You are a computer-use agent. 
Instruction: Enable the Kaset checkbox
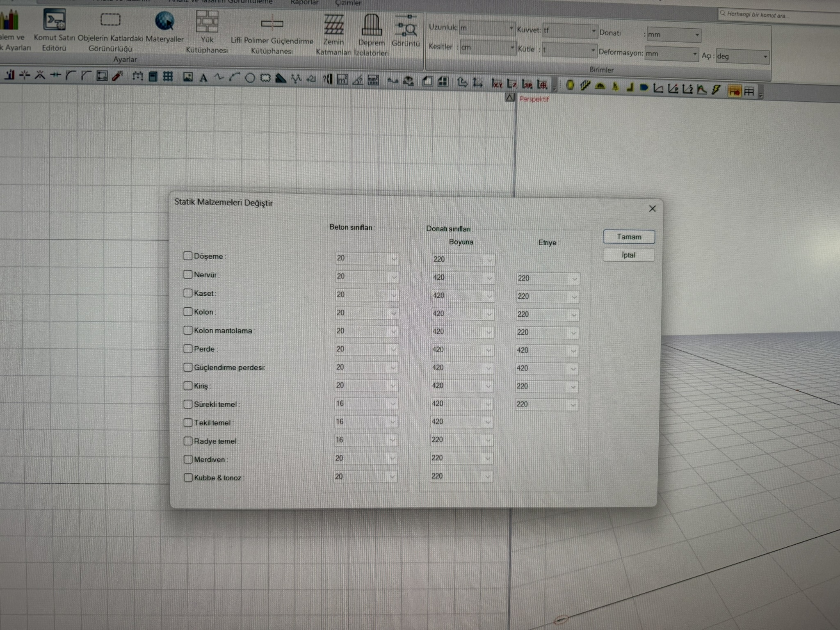188,293
